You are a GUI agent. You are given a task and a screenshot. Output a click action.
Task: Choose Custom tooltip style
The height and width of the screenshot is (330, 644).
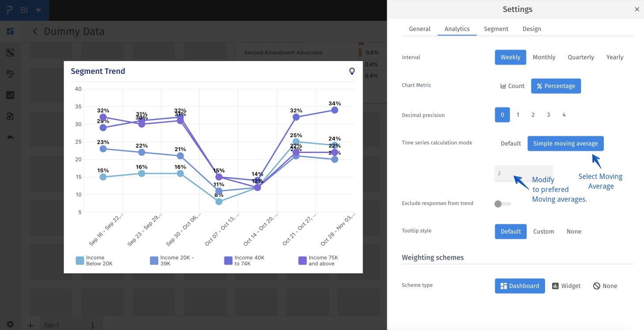tap(543, 232)
